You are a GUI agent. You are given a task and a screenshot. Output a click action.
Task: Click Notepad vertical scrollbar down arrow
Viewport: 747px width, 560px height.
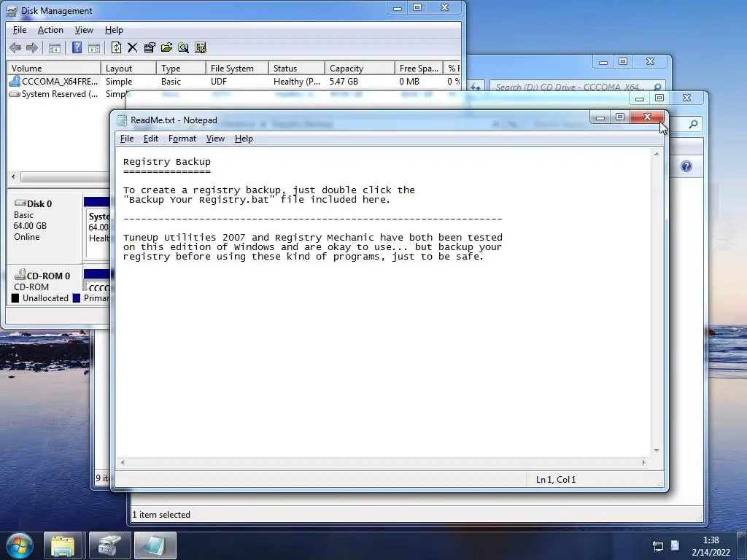point(657,451)
